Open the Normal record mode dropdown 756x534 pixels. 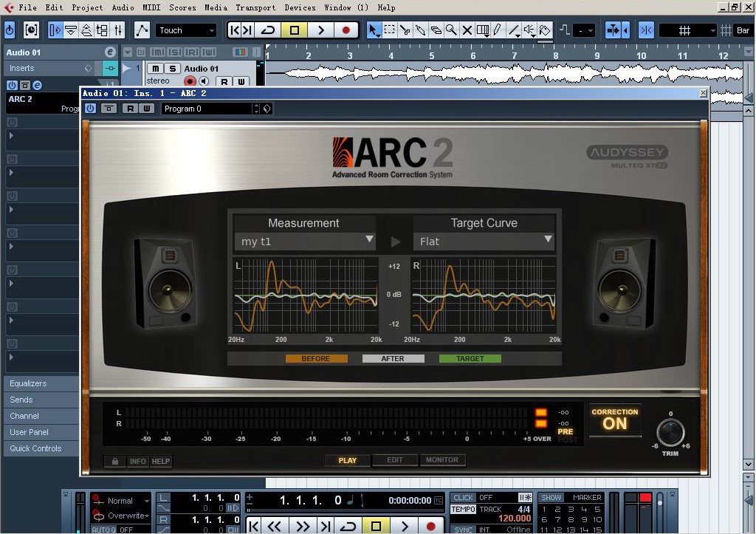[128, 501]
